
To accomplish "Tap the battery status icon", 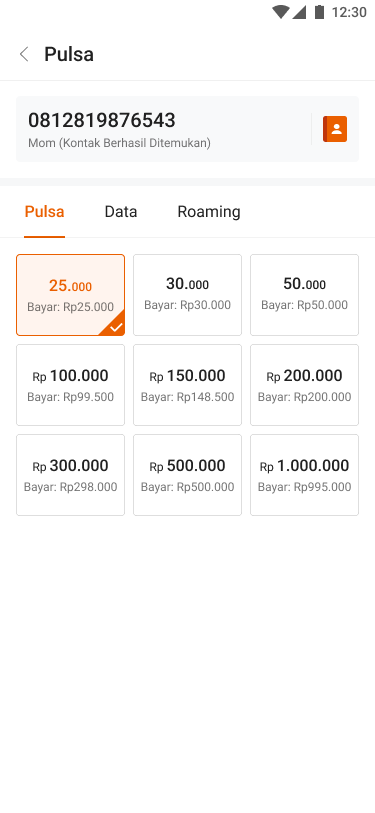I will (x=319, y=12).
